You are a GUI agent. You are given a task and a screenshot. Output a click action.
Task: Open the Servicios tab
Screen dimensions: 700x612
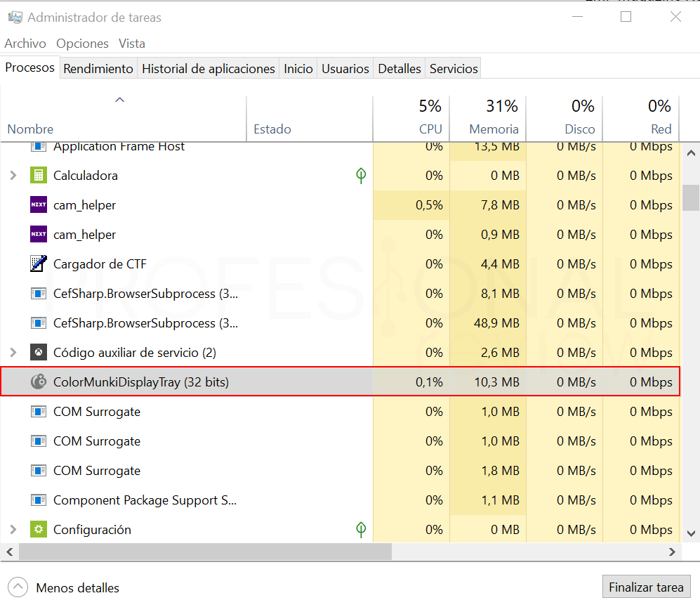[454, 69]
